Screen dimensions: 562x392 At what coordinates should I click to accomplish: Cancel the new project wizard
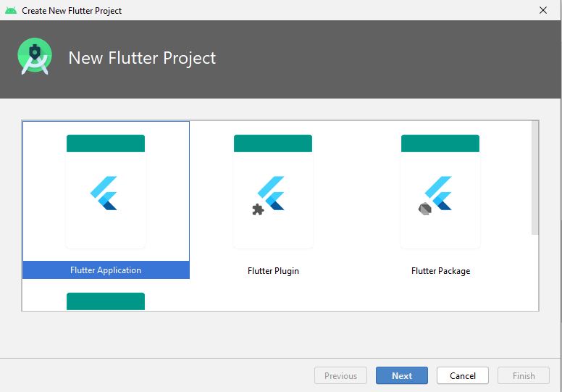point(462,375)
